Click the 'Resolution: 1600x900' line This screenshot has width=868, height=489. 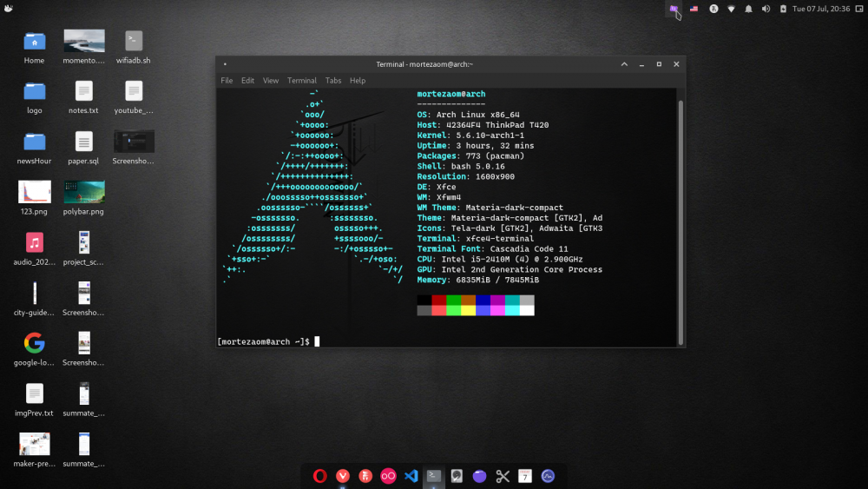[465, 176]
